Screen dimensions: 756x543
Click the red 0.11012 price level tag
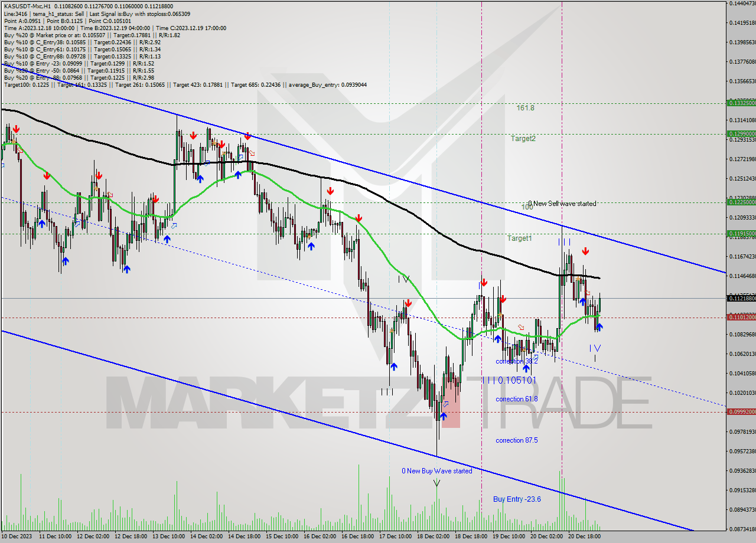[x=741, y=317]
